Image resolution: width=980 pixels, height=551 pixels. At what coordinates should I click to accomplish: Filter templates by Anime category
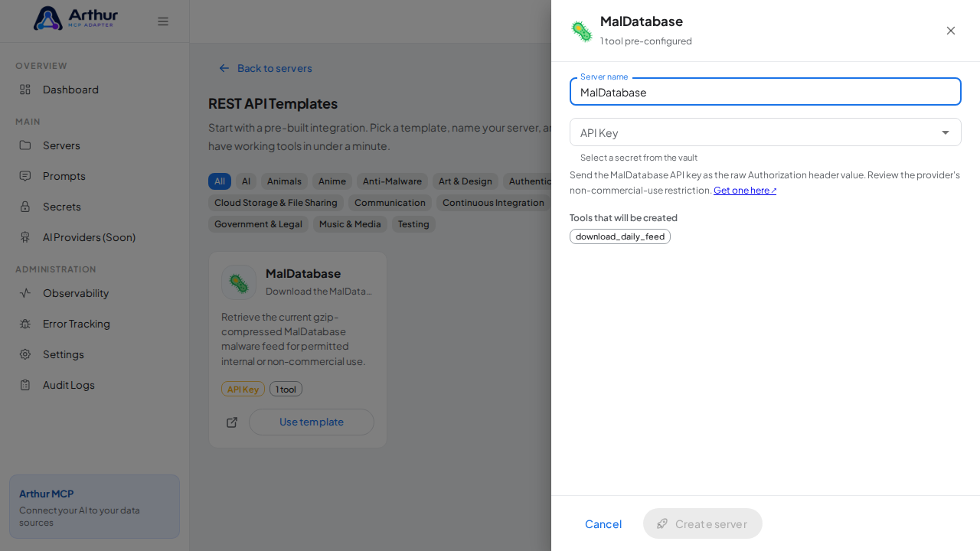point(332,181)
